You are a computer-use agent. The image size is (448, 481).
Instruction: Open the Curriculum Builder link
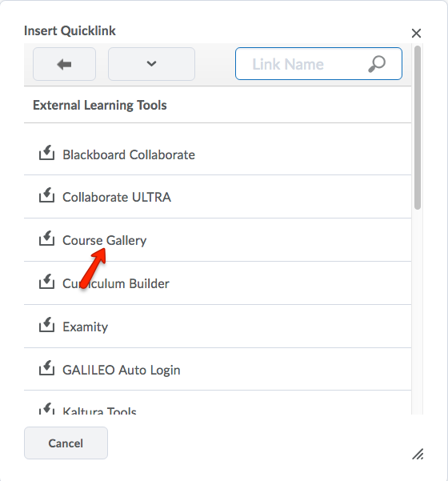click(x=116, y=283)
